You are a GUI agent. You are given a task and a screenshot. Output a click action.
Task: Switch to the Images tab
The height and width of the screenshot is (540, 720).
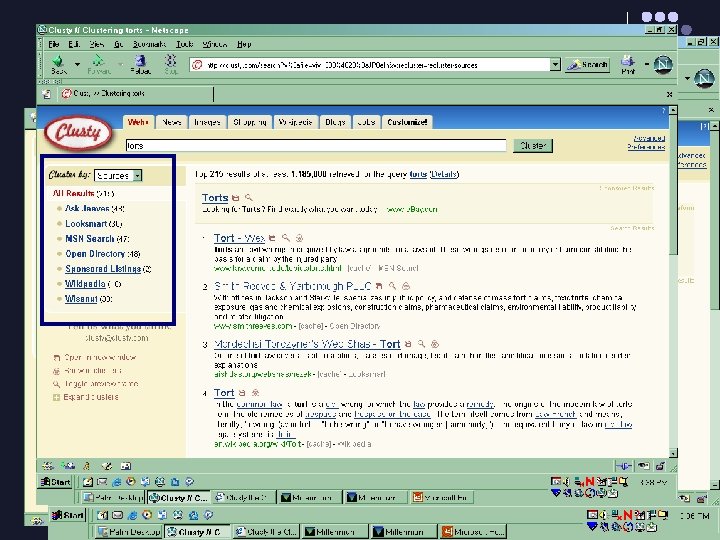tap(207, 122)
